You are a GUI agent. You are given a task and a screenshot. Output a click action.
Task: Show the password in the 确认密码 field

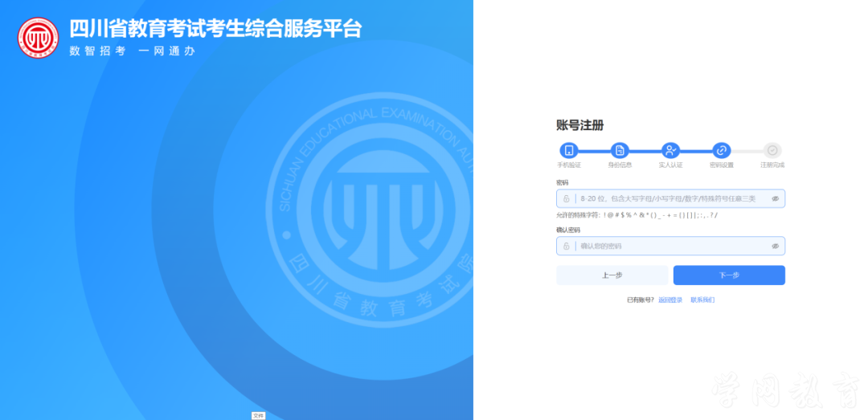[x=775, y=247]
